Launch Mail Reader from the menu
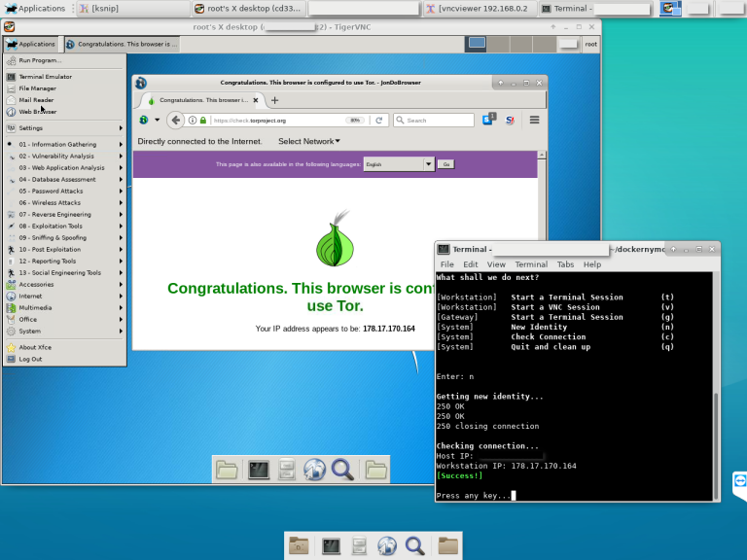747x560 pixels. (65, 100)
